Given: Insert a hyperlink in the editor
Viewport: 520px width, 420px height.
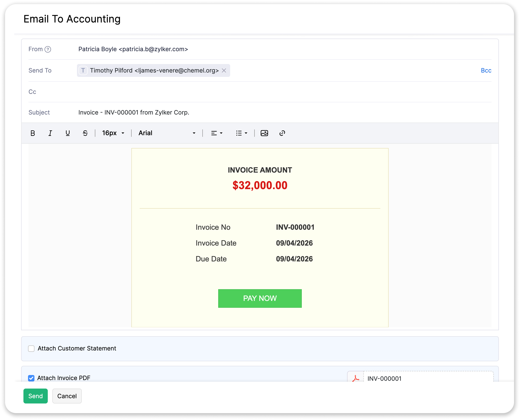Looking at the screenshot, I should [x=282, y=133].
